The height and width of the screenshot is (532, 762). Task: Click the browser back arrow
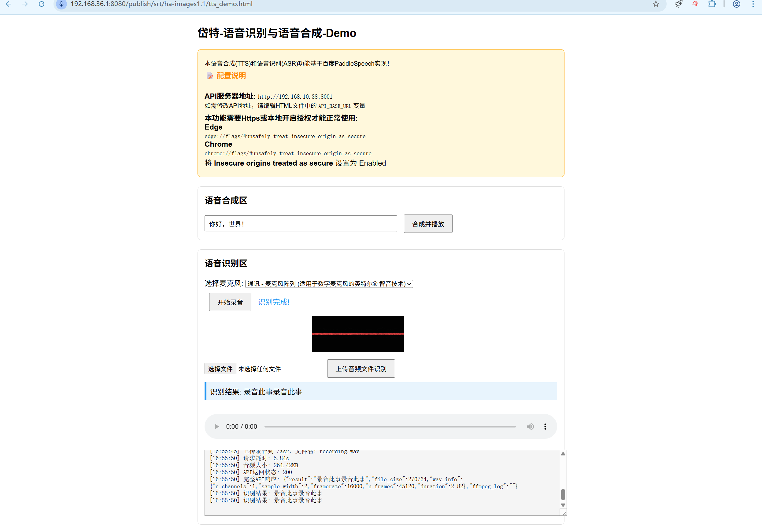[9, 4]
